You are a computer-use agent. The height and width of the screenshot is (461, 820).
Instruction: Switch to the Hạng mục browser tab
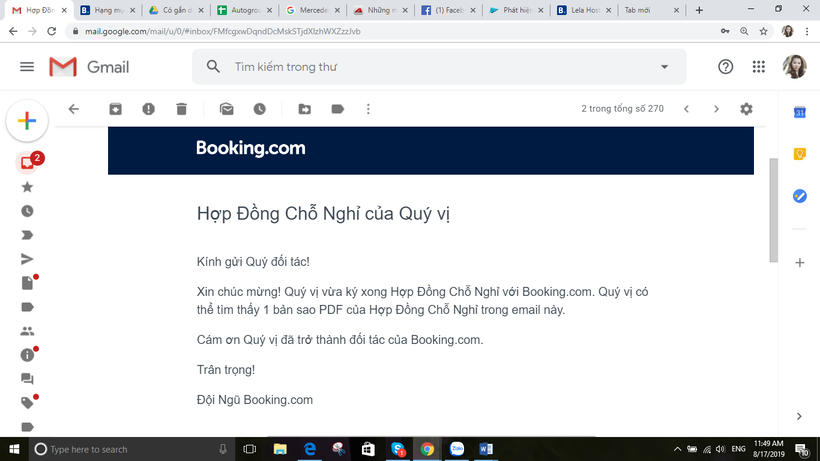[108, 10]
